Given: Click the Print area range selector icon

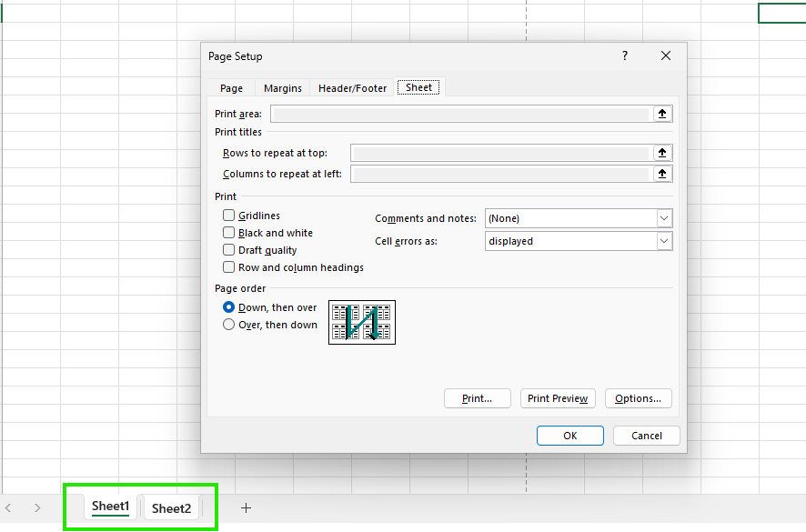Looking at the screenshot, I should tap(662, 113).
